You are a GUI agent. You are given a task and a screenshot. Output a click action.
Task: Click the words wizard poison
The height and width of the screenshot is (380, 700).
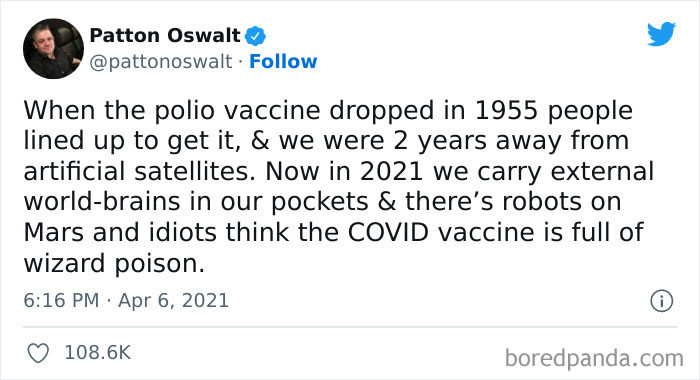[114, 263]
